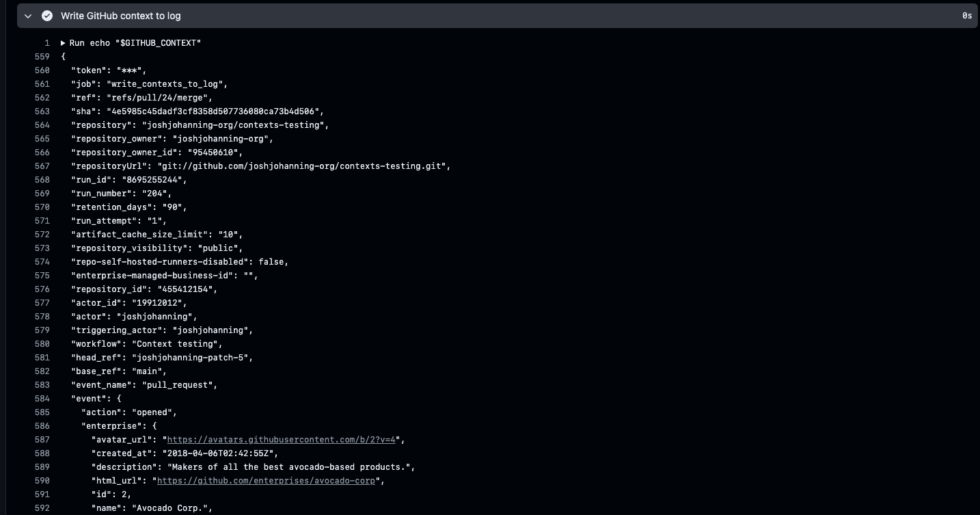This screenshot has width=980, height=515.
Task: Click the green checkmark success icon
Action: pos(47,15)
